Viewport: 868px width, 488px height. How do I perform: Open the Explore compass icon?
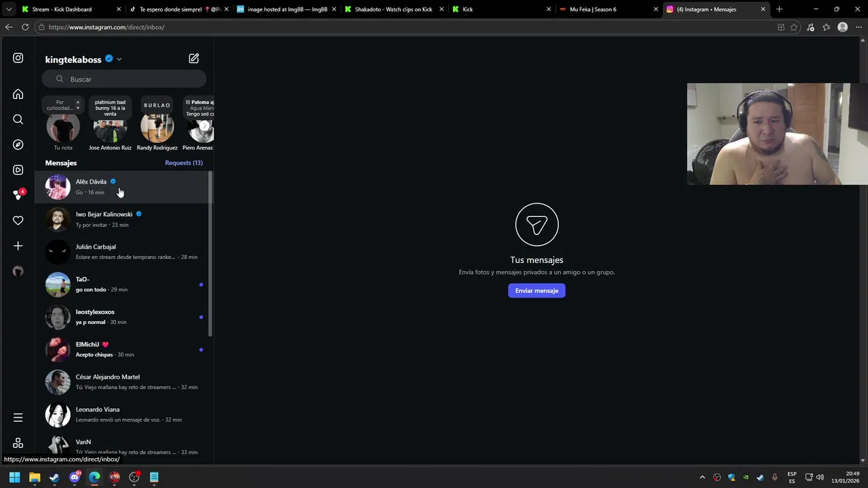pos(18,144)
